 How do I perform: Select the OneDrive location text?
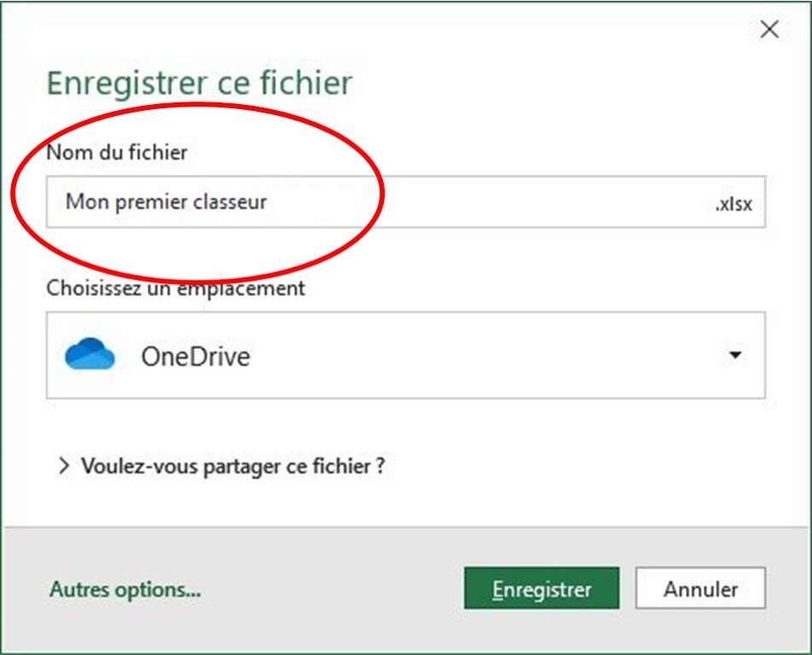[196, 356]
